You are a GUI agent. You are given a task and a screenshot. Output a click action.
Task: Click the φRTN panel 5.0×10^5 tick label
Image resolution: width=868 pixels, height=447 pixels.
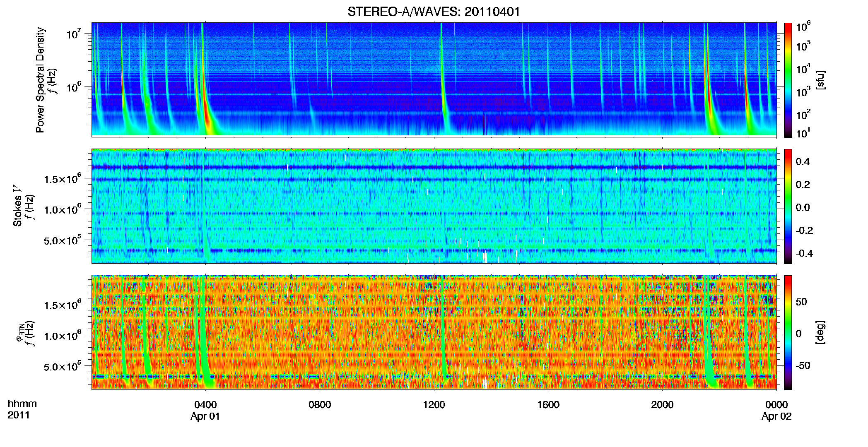(63, 366)
